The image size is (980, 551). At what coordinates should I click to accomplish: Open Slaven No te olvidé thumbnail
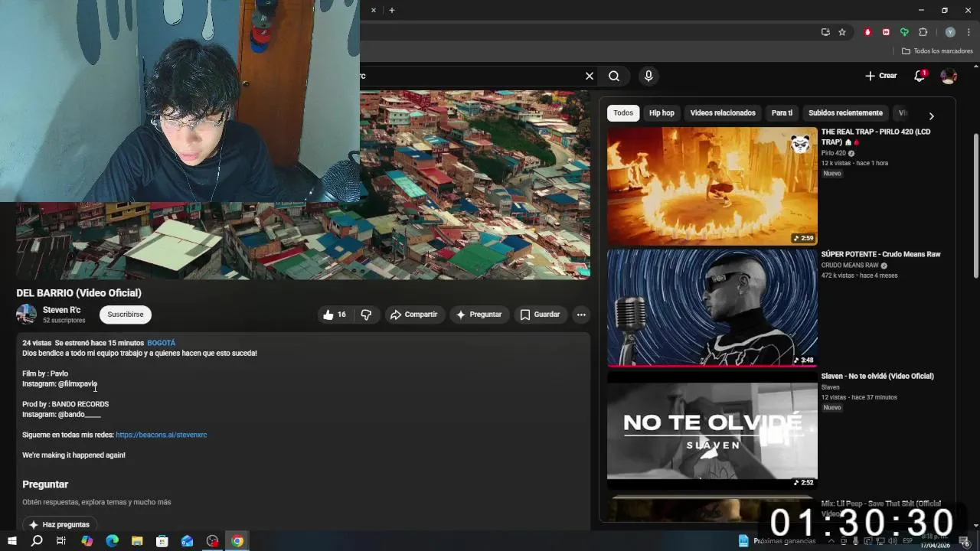point(712,431)
